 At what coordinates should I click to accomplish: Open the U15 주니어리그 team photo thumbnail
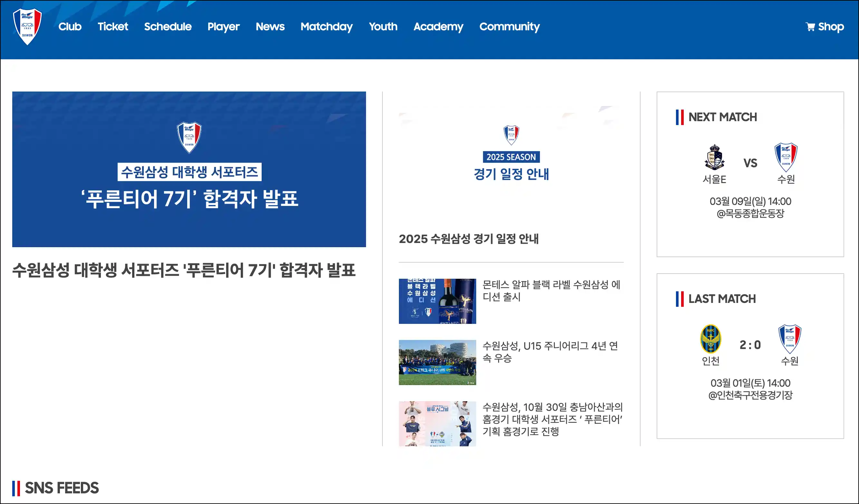pos(437,362)
